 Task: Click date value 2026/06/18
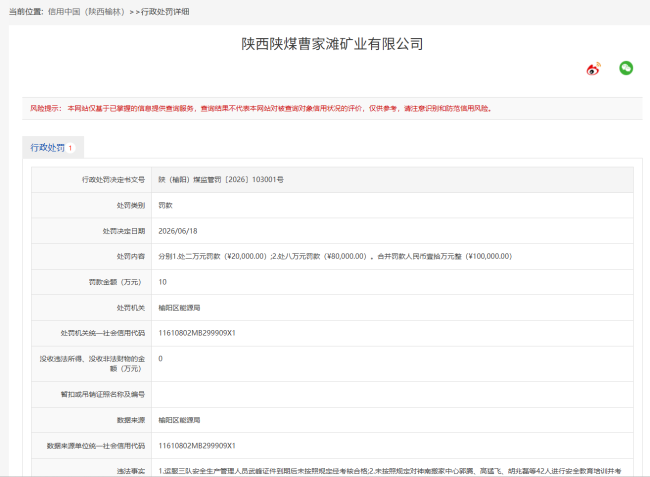pyautogui.click(x=178, y=231)
